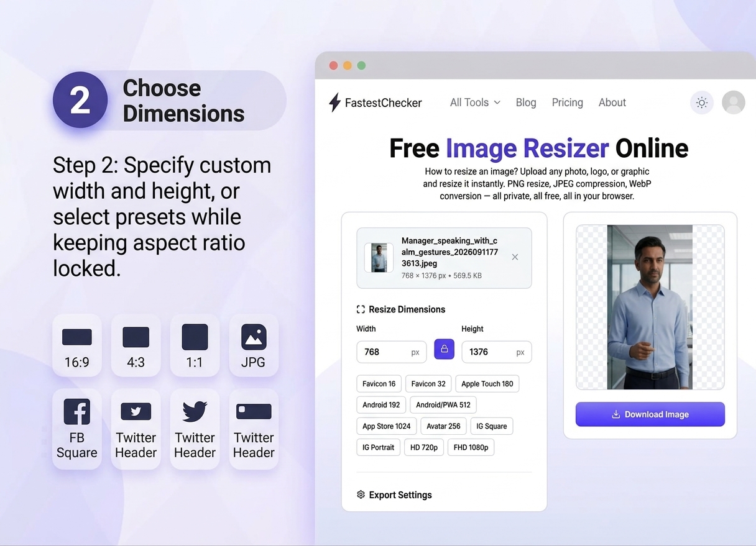Click the Export Settings gear icon
Screen dimensions: 756x546
click(x=361, y=494)
